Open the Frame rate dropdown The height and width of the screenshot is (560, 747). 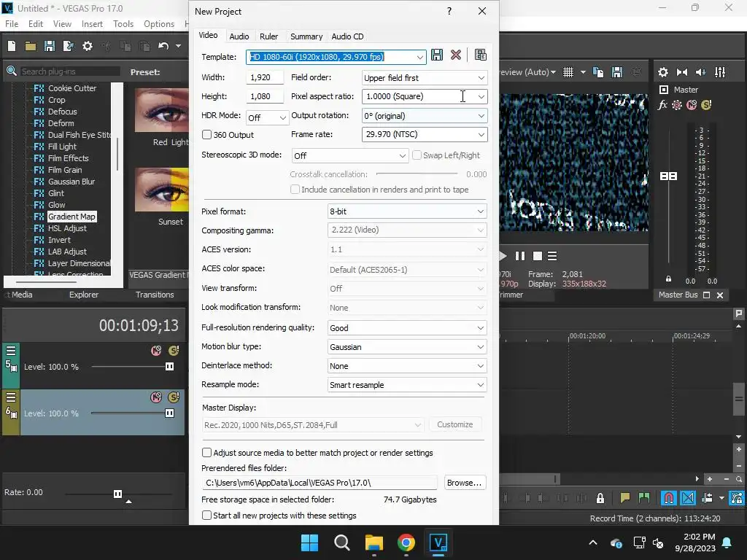[481, 135]
